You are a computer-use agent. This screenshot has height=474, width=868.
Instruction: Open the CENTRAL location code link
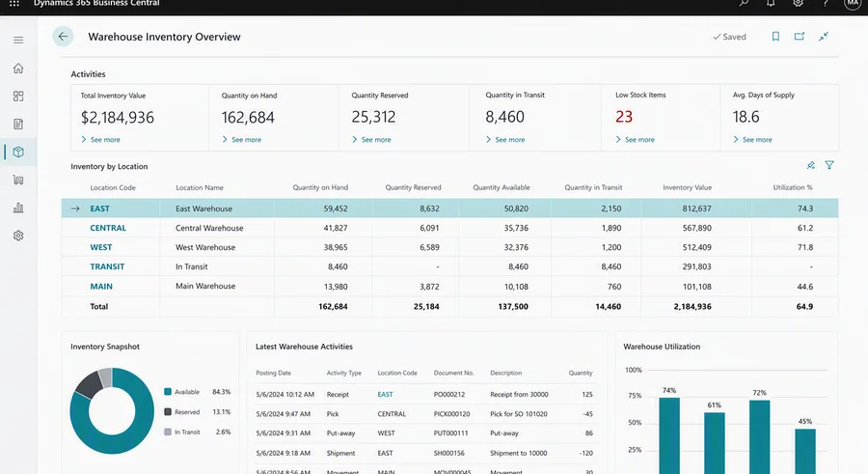tap(108, 228)
